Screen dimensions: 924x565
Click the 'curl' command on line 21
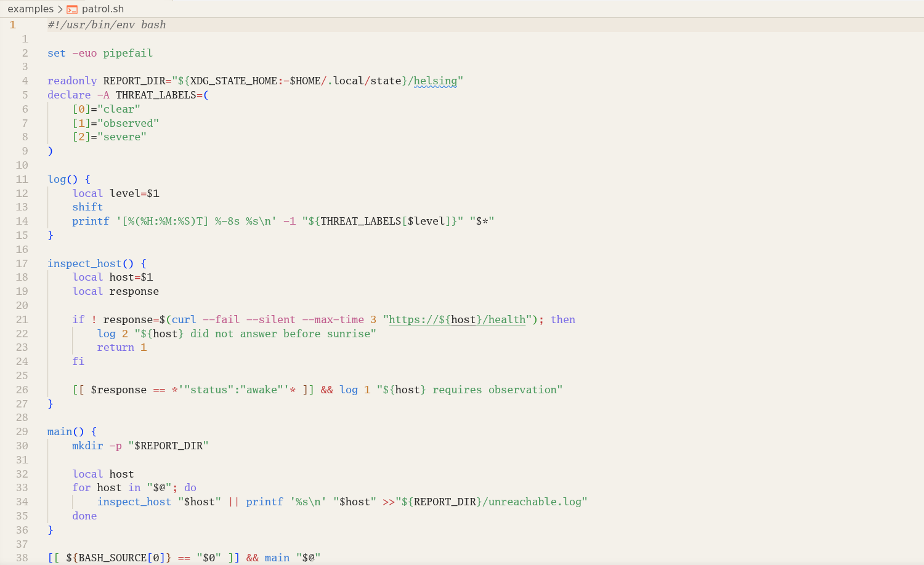[184, 319]
